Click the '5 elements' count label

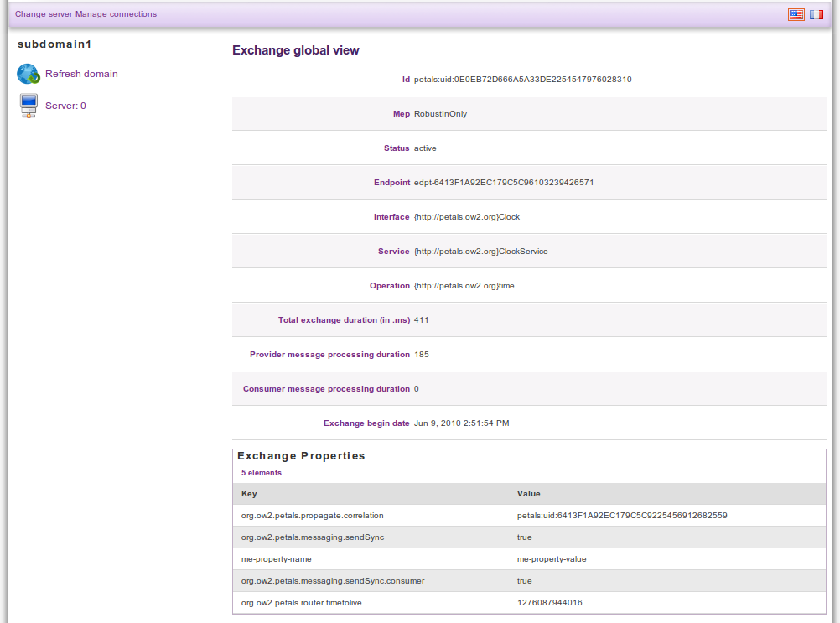(x=262, y=473)
